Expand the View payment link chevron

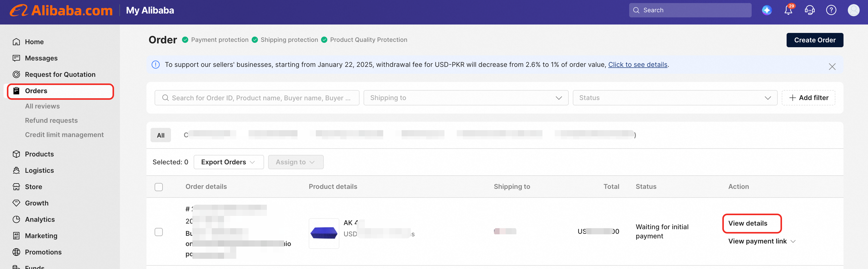[x=793, y=241]
